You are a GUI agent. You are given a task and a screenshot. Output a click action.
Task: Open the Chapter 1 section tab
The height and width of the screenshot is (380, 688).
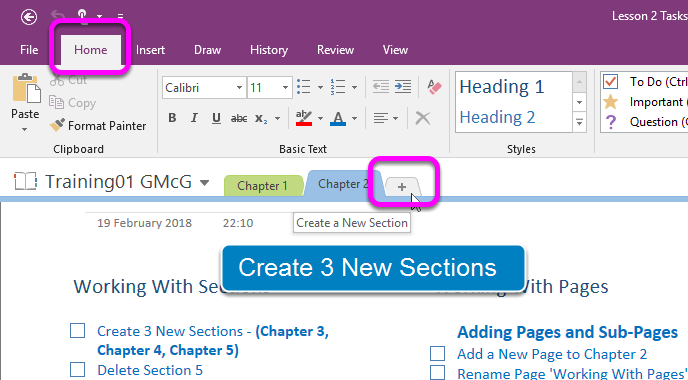tap(262, 186)
